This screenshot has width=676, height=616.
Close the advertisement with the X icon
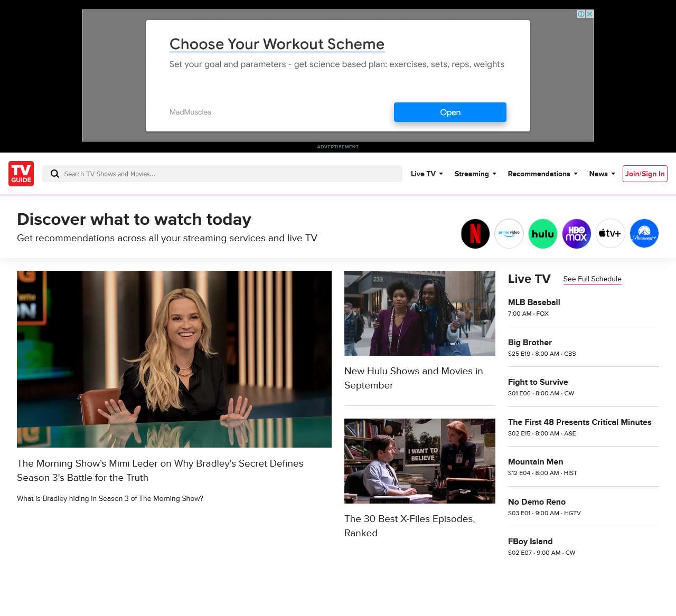tap(589, 14)
